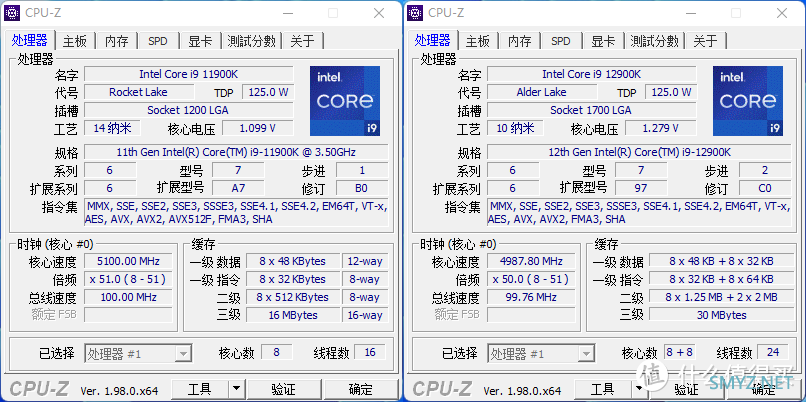
Task: Click L2 cache 8 x 512 KBytes value
Action: (x=293, y=297)
